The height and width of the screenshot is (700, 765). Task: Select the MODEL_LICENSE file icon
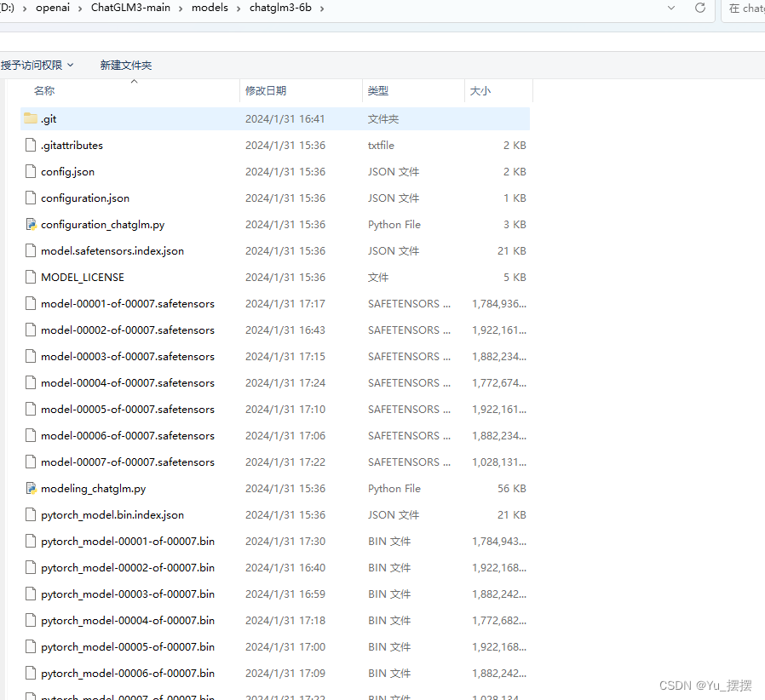(x=31, y=277)
